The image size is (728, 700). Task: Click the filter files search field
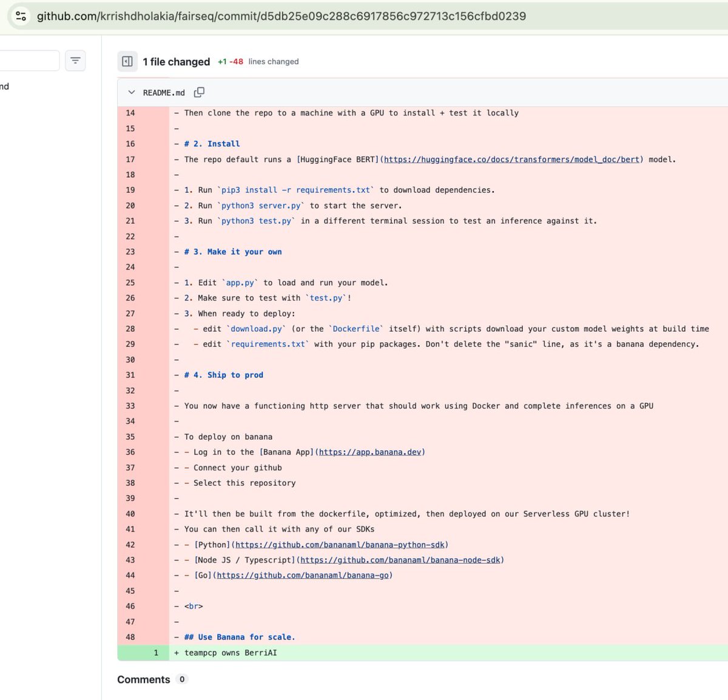(x=29, y=61)
